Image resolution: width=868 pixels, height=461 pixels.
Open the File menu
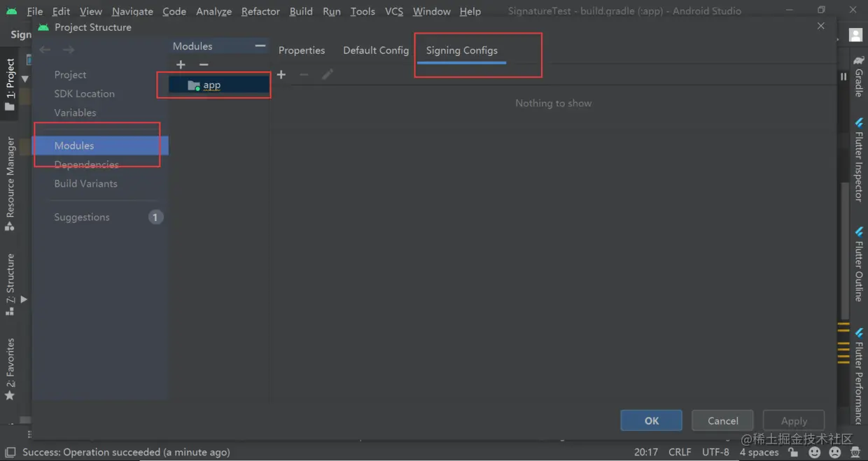(34, 11)
